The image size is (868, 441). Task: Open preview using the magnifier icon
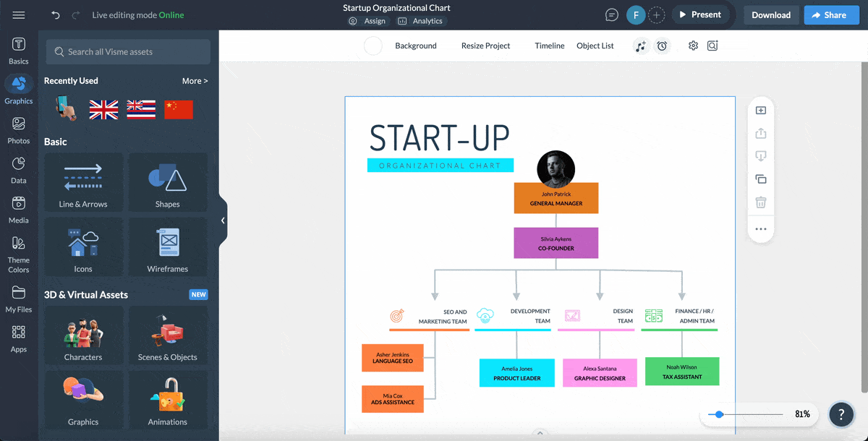(x=712, y=46)
